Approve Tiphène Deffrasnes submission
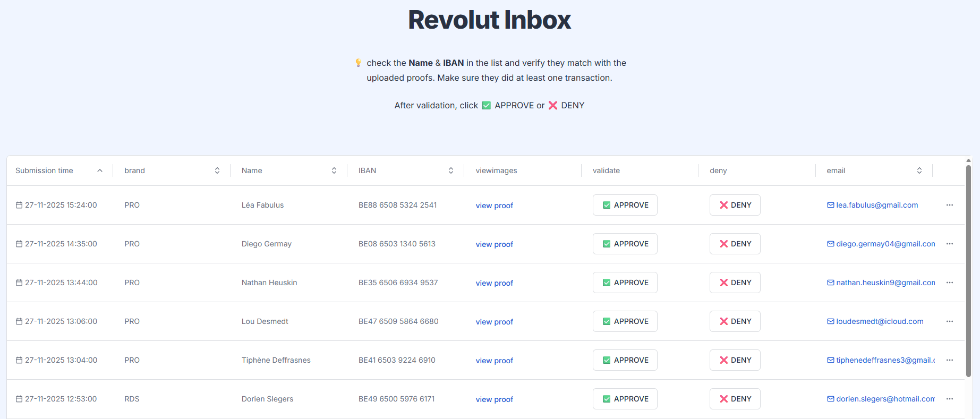 click(x=625, y=360)
